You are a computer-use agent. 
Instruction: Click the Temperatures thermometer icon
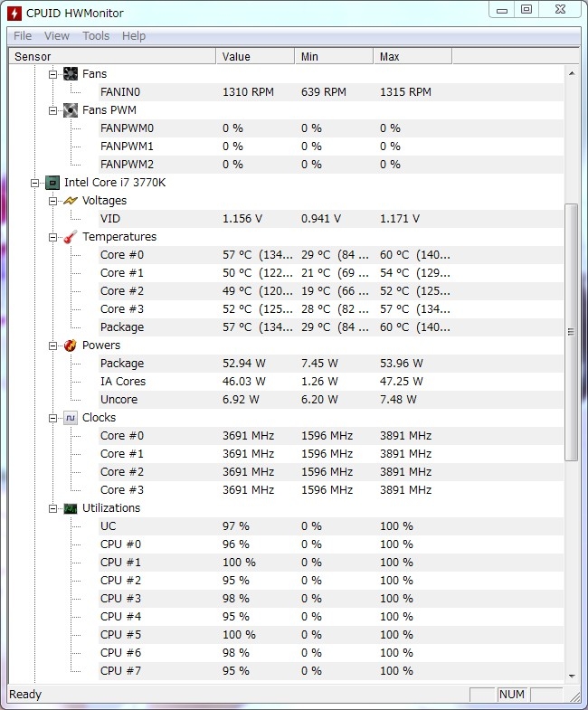click(71, 237)
